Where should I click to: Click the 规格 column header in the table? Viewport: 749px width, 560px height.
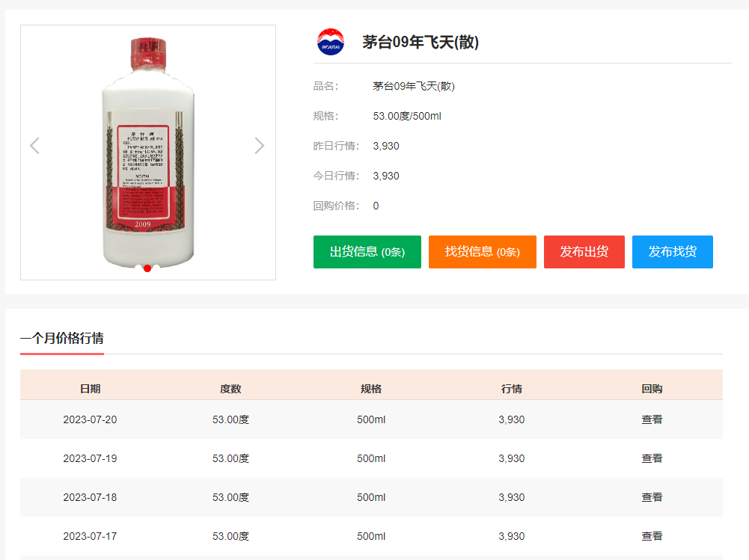tap(371, 389)
